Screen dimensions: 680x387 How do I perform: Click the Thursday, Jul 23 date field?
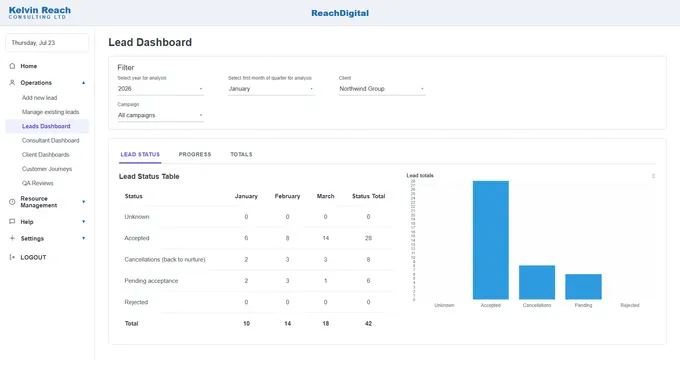click(47, 43)
